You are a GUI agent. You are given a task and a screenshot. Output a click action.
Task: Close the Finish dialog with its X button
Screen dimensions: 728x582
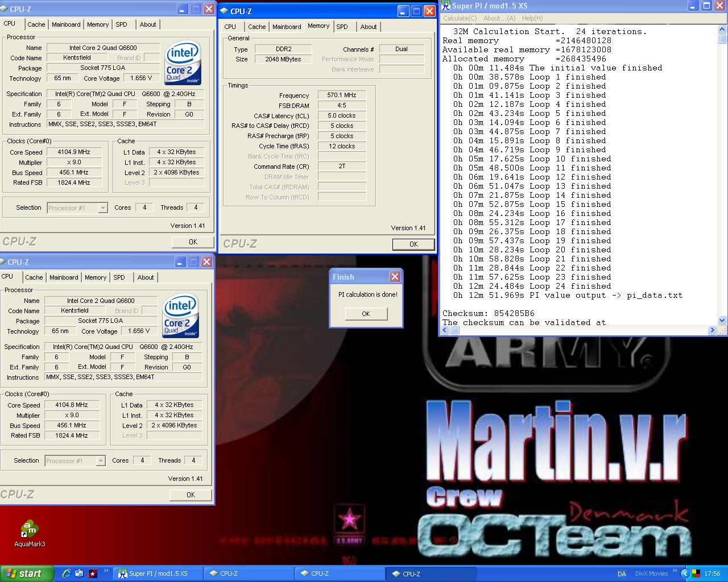point(395,277)
